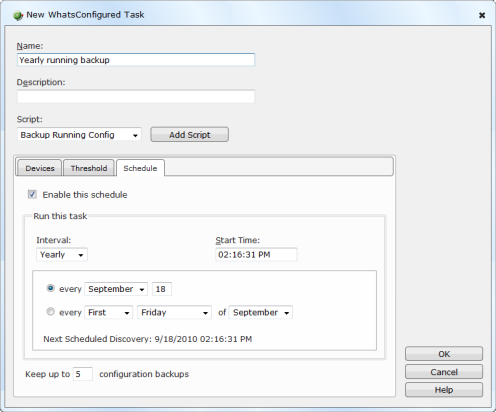Image resolution: width=496 pixels, height=412 pixels.
Task: Toggle Enable this schedule checkbox
Action: pos(32,194)
